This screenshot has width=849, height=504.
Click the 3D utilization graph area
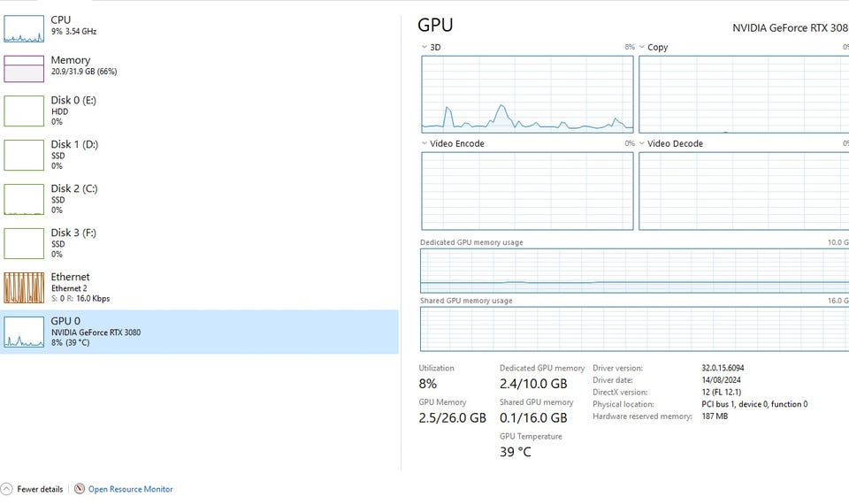point(527,94)
